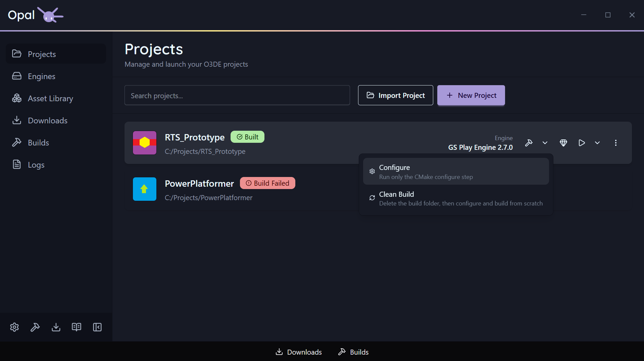Open the Logs section
The width and height of the screenshot is (644, 361).
(x=56, y=165)
